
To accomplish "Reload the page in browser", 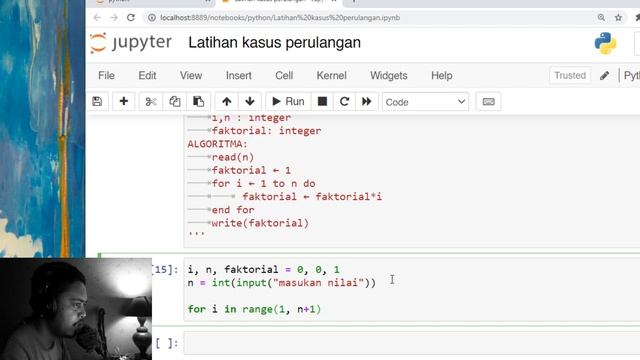I will point(131,18).
